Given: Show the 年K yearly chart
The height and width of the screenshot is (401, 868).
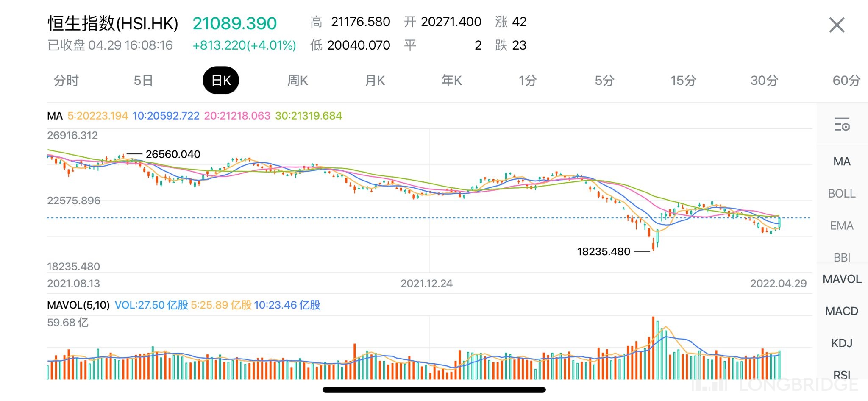Looking at the screenshot, I should [x=451, y=81].
